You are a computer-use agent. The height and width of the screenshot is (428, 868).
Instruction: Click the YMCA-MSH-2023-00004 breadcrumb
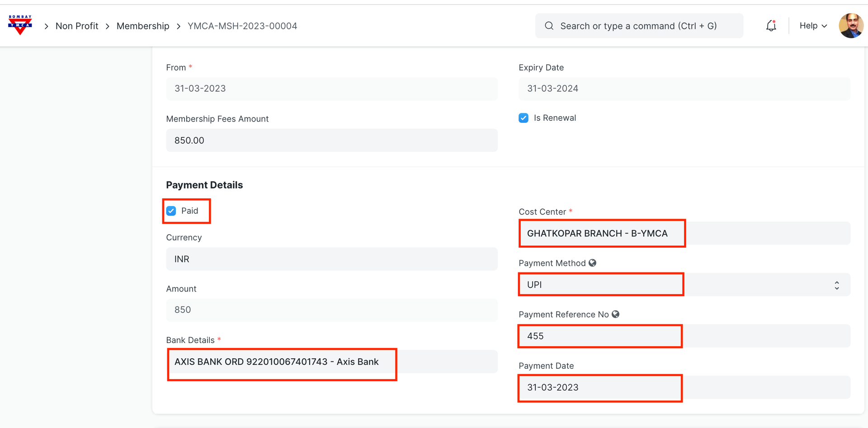tap(242, 26)
